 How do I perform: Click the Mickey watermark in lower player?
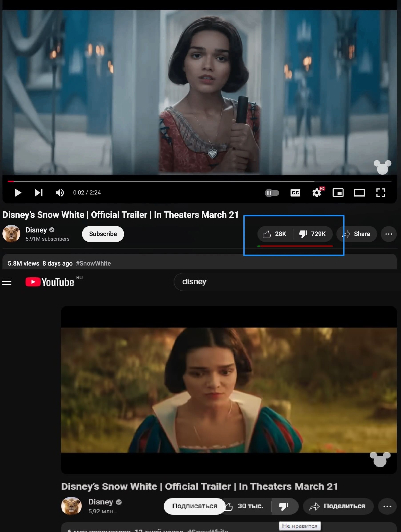click(x=380, y=459)
